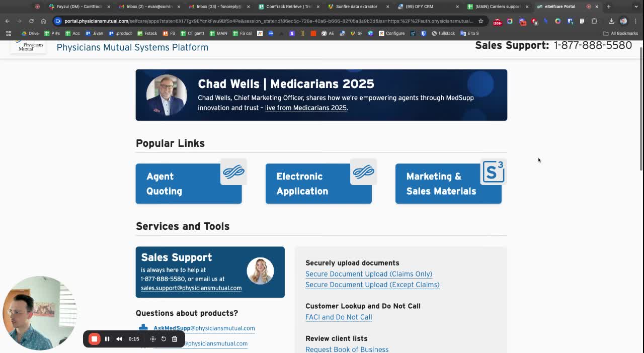
Task: Open the extensions puzzle menu
Action: [x=594, y=21]
